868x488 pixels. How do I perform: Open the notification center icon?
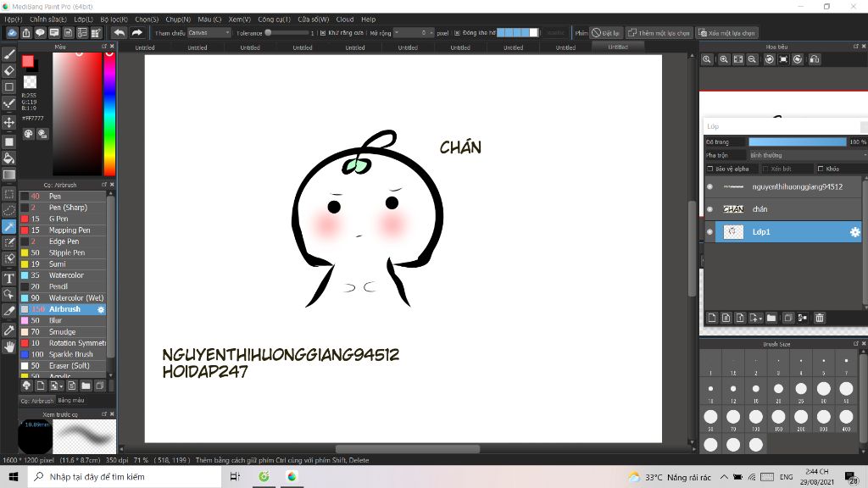(x=851, y=476)
